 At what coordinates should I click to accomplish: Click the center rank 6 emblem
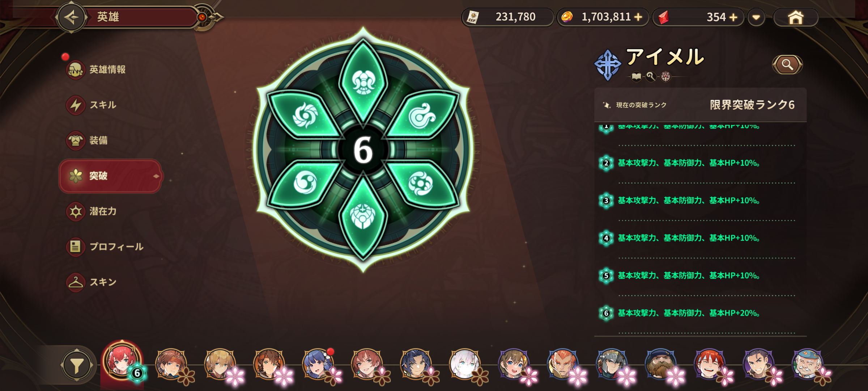(363, 150)
